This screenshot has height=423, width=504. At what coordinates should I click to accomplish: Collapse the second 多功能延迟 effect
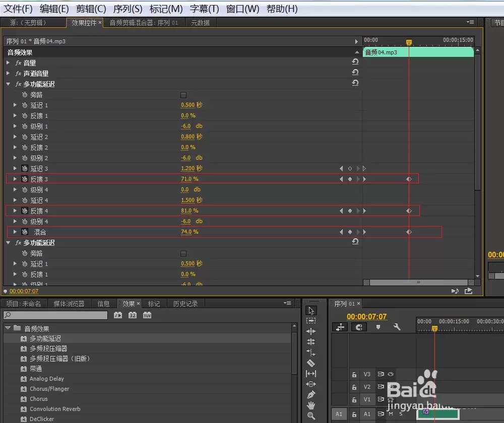(8, 243)
